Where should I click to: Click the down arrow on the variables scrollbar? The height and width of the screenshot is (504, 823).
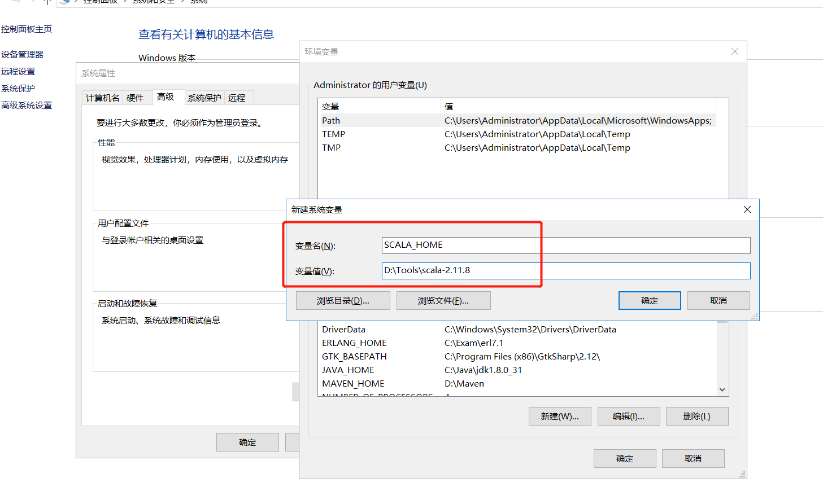coord(721,389)
